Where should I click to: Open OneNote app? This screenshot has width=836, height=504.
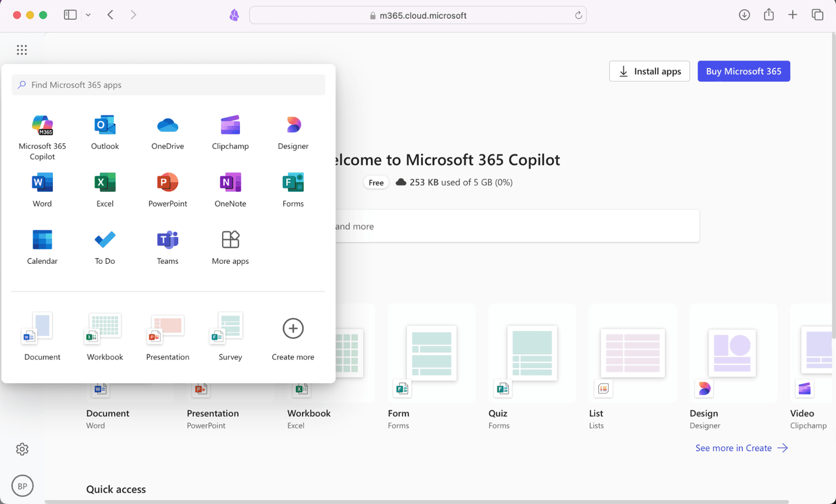click(x=230, y=190)
